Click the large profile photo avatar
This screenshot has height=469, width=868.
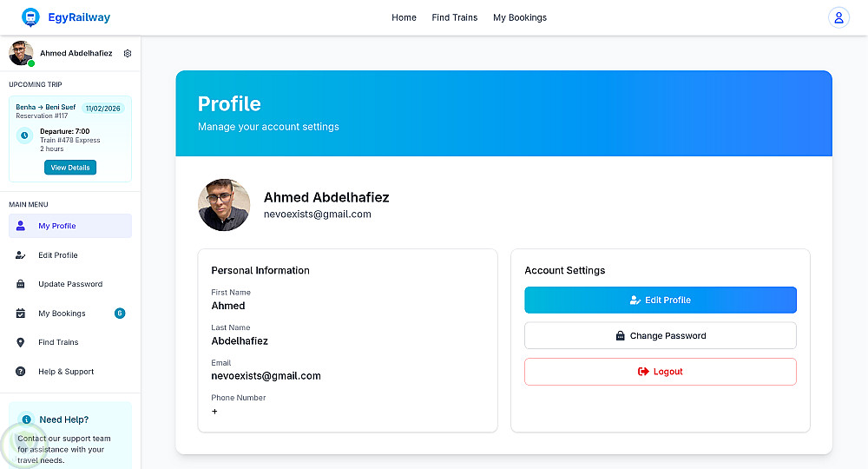pos(224,205)
